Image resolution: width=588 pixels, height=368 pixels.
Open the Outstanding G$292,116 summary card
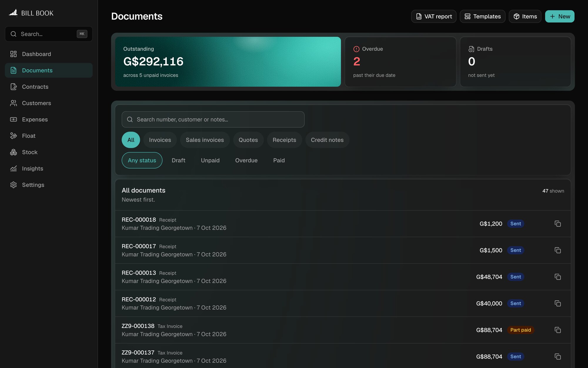click(x=228, y=62)
